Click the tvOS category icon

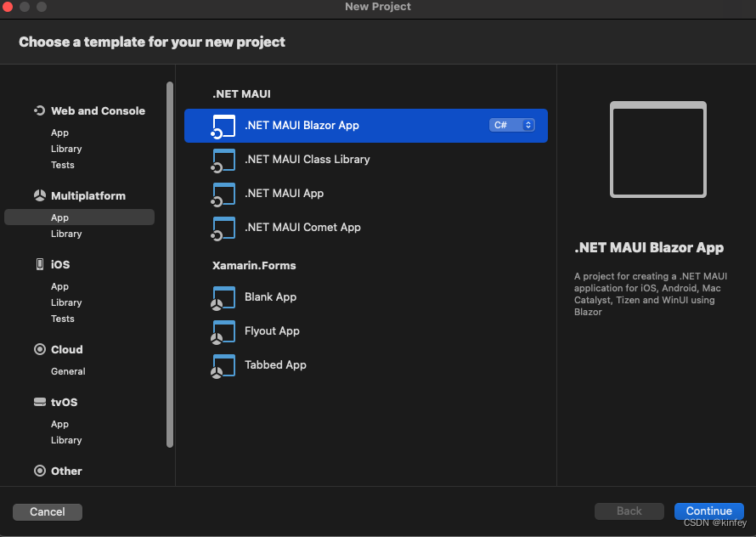(39, 402)
